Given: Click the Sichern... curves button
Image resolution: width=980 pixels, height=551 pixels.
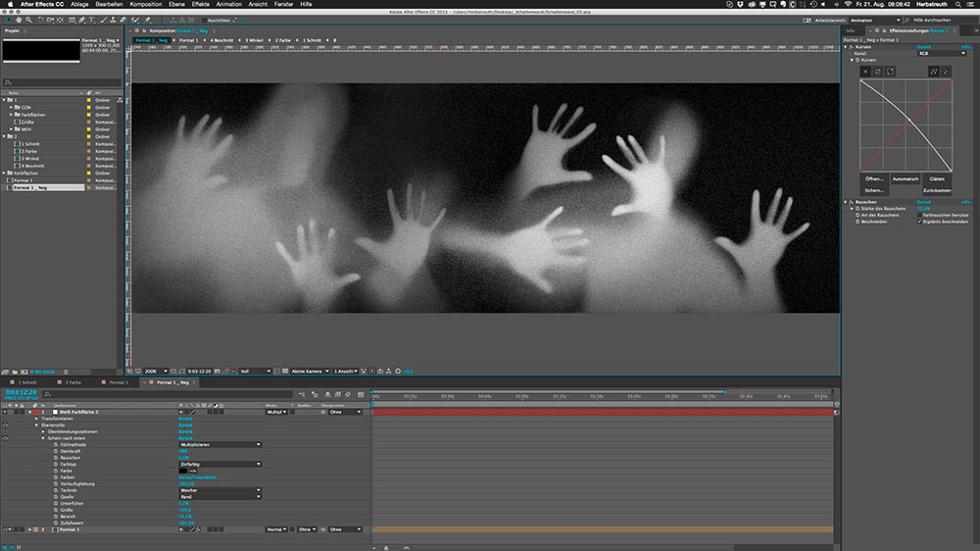Looking at the screenshot, I should pos(874,190).
